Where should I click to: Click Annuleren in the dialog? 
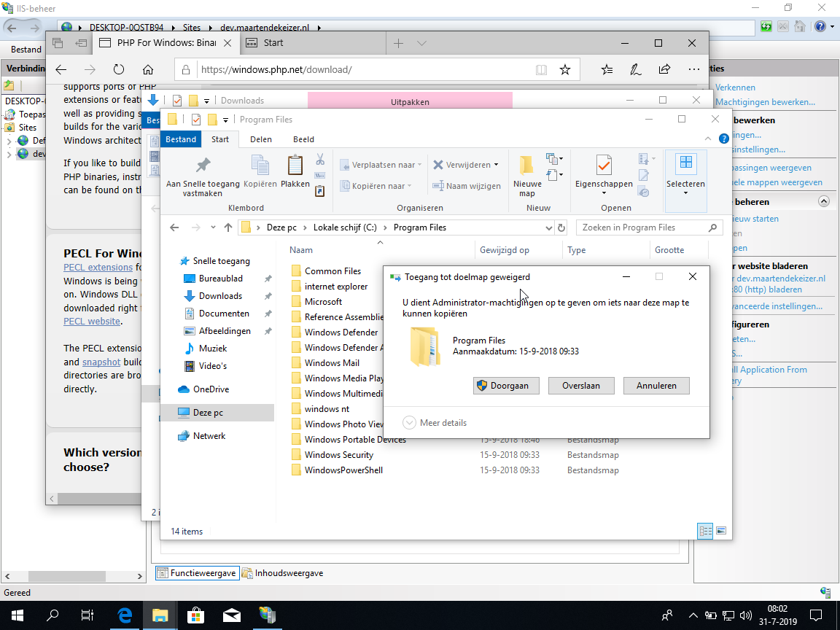[x=656, y=386]
